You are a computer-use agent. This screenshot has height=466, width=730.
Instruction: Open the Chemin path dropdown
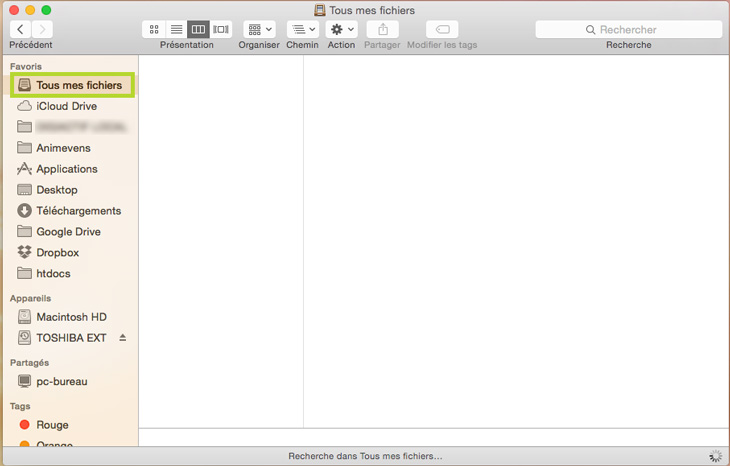tap(302, 30)
